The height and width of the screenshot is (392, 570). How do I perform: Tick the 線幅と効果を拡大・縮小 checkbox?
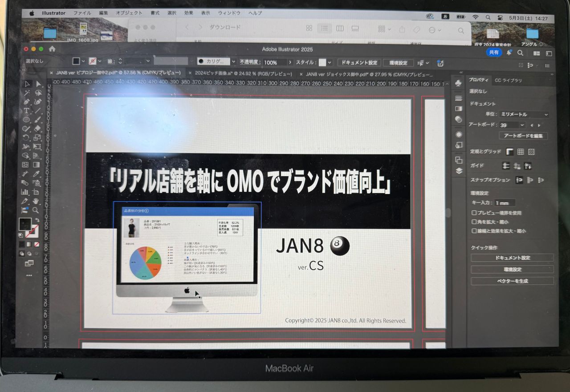tap(474, 231)
